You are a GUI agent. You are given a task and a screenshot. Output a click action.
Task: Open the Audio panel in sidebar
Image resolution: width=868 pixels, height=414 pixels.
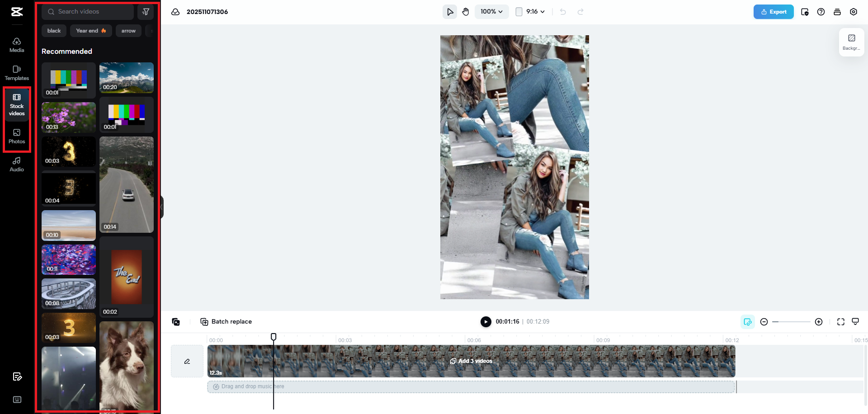click(17, 165)
